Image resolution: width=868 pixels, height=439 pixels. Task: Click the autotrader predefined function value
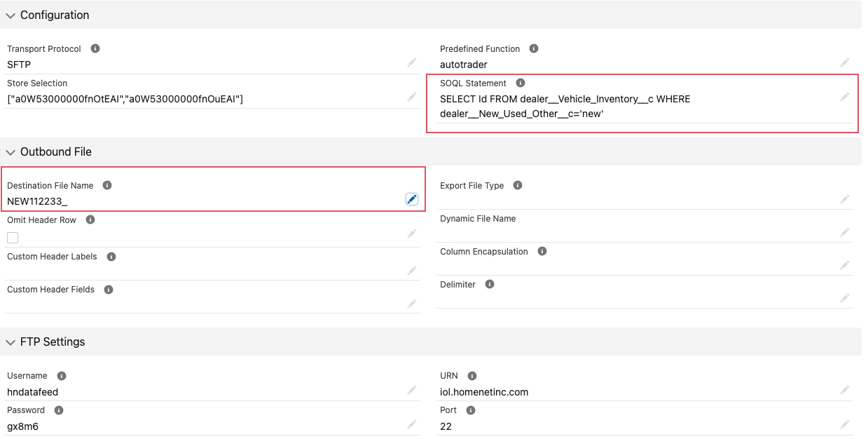pos(464,65)
